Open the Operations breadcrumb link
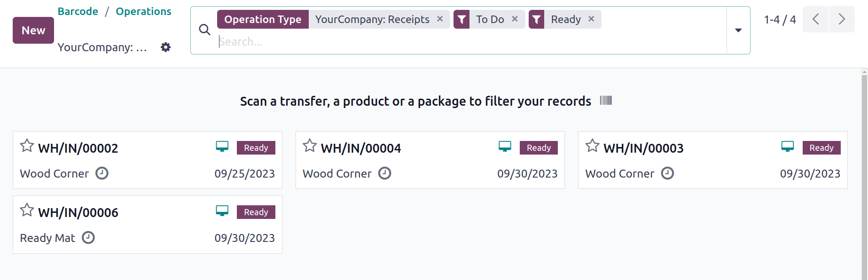The width and height of the screenshot is (868, 280). coord(143,11)
